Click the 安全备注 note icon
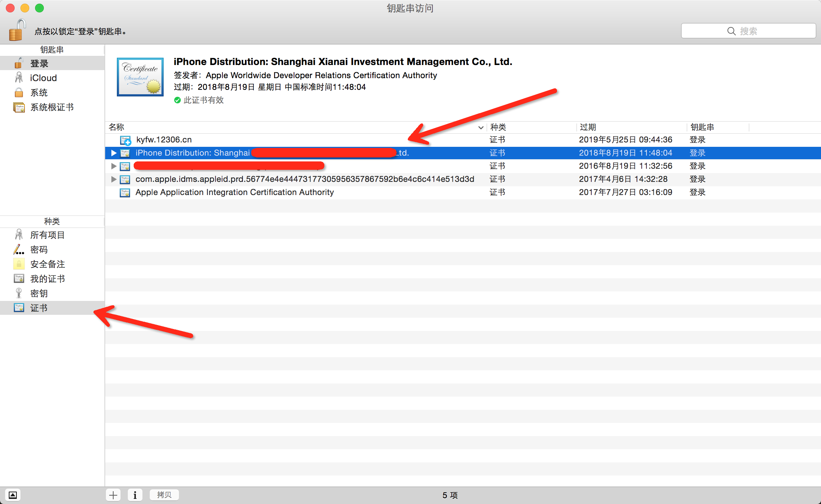Screen dimensions: 821x504 [19, 264]
